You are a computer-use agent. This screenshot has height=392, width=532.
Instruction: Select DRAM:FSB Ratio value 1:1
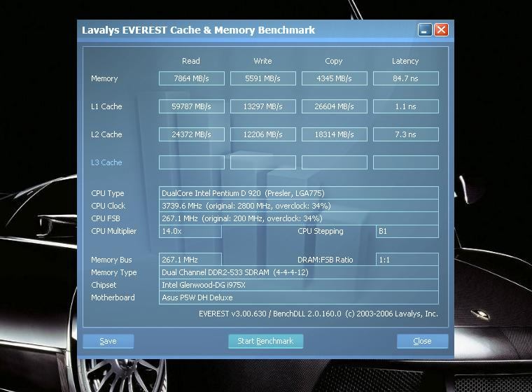tap(407, 260)
